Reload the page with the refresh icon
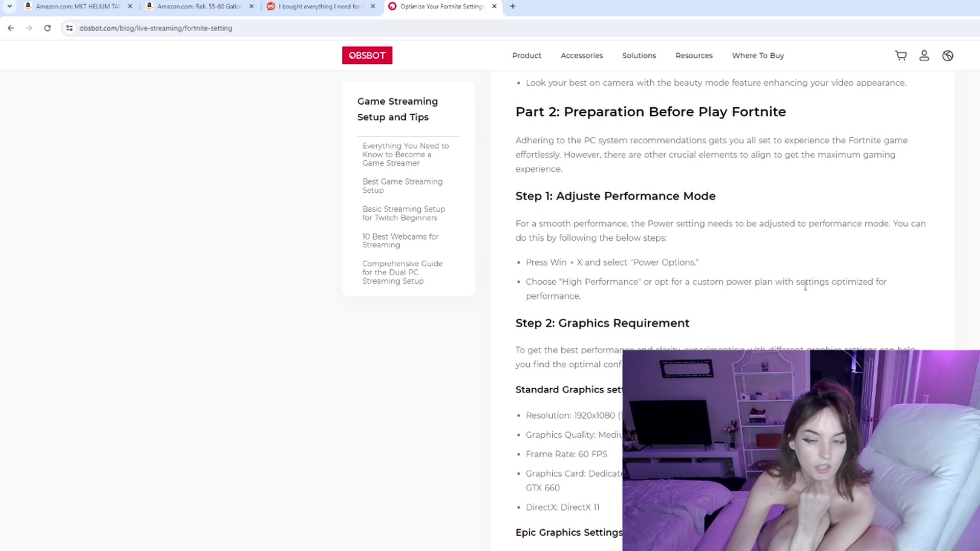The height and width of the screenshot is (551, 980). [x=47, y=28]
